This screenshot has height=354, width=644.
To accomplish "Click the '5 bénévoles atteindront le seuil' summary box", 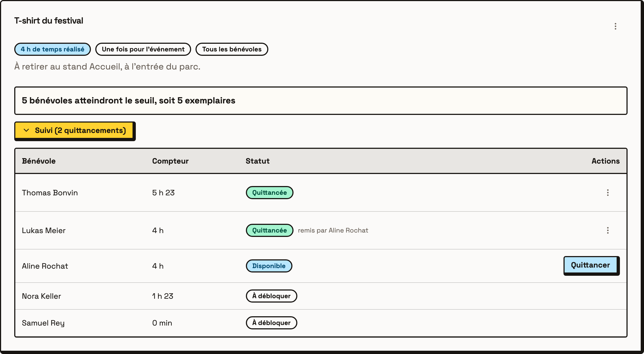I will [321, 101].
